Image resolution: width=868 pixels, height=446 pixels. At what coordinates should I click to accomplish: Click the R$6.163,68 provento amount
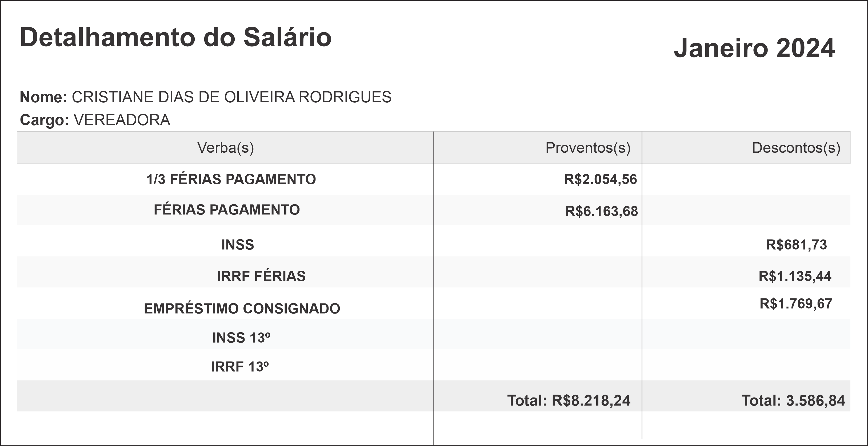(x=602, y=211)
